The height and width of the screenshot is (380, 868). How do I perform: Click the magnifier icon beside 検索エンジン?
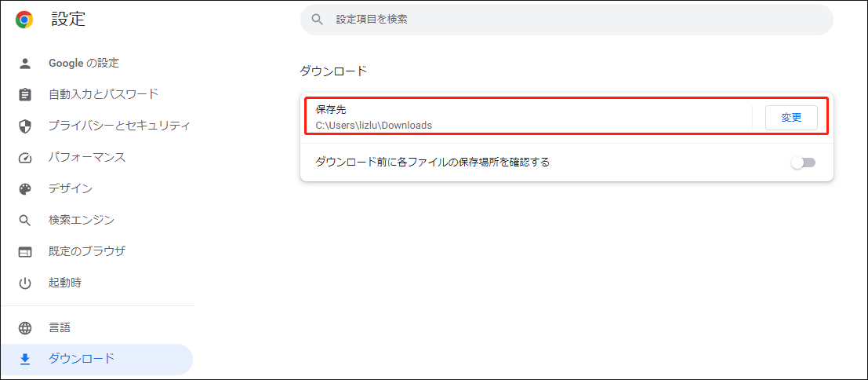(25, 221)
